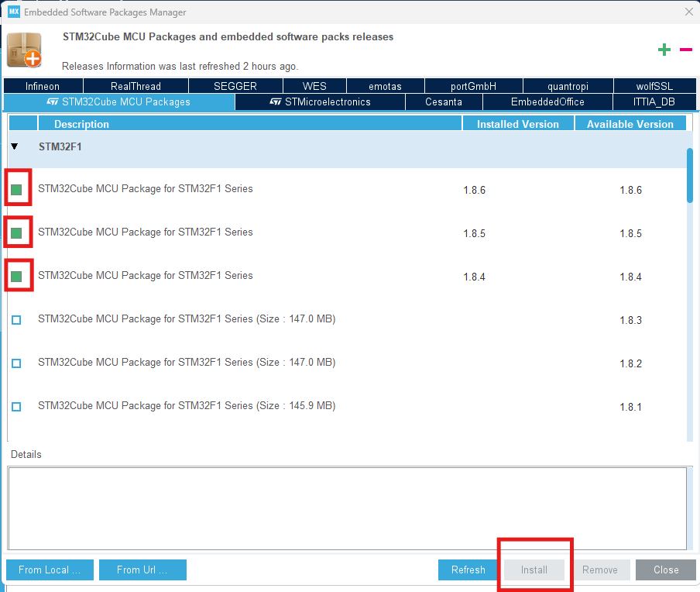Click the package list vertical scrollbar thumb
This screenshot has height=592, width=700.
coord(690,175)
